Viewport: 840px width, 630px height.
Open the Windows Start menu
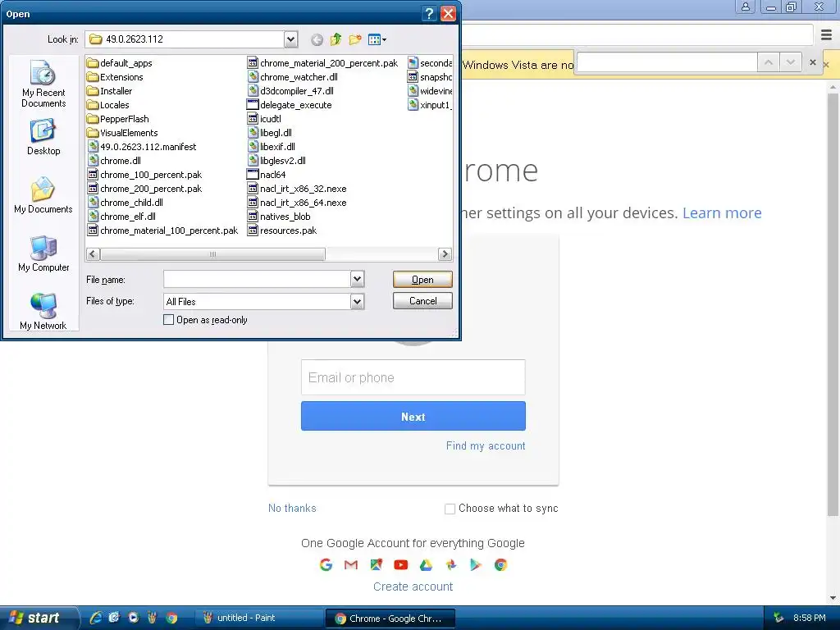click(x=38, y=618)
